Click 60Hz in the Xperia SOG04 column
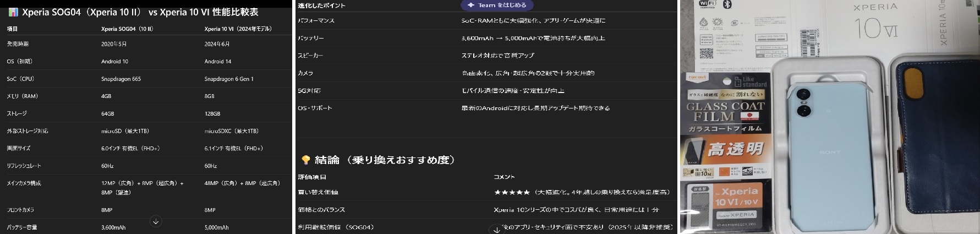This screenshot has height=234, width=980. [107, 166]
